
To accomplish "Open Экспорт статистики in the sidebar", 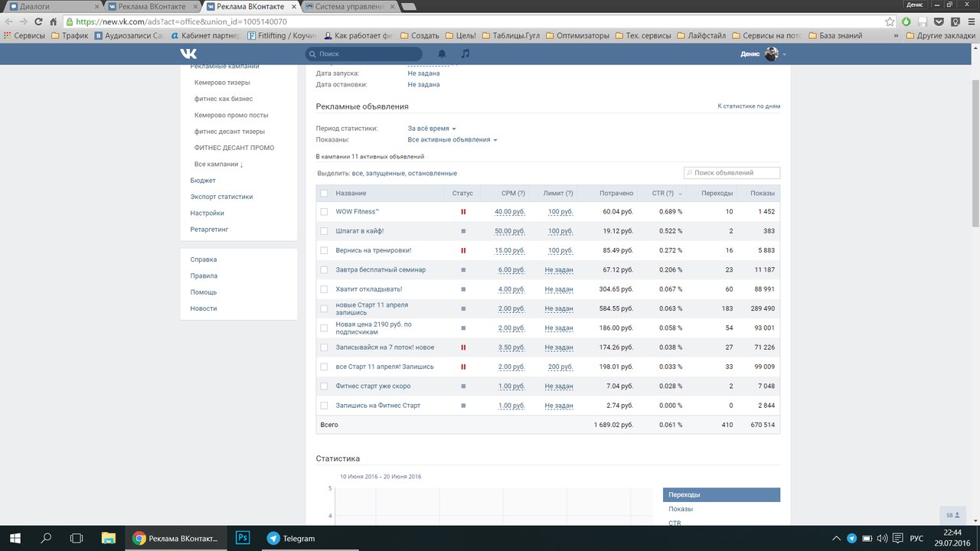I will pyautogui.click(x=221, y=197).
